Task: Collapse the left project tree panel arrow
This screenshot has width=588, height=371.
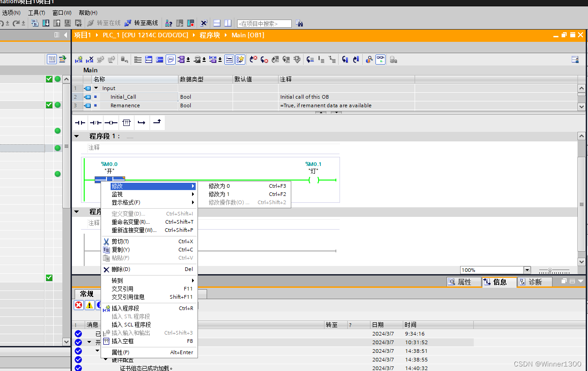Action: tap(66, 35)
